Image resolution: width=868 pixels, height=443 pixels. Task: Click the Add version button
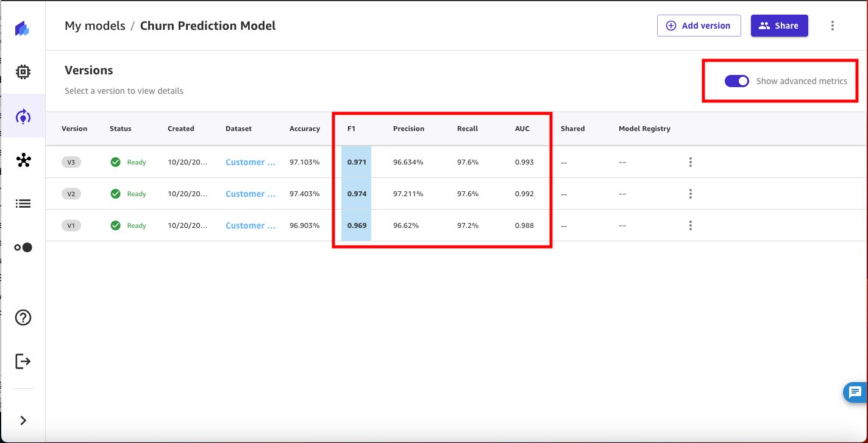point(699,26)
